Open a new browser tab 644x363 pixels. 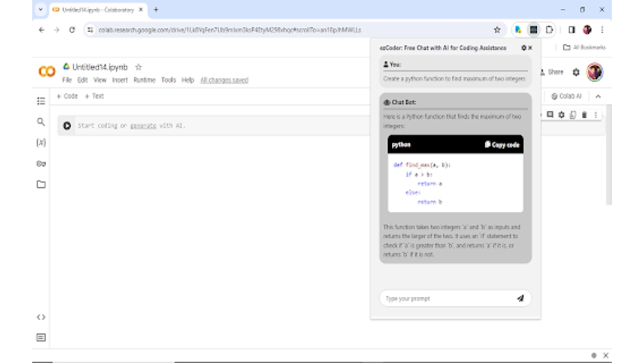156,10
